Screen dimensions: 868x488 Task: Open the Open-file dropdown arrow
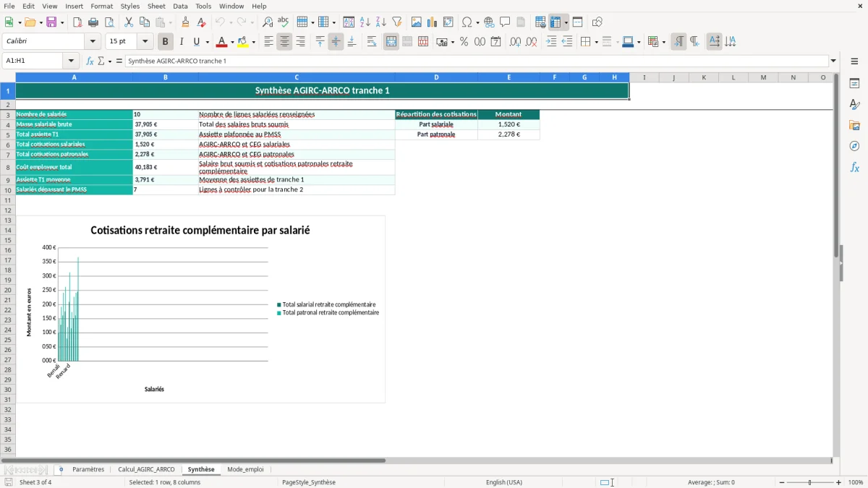[41, 22]
